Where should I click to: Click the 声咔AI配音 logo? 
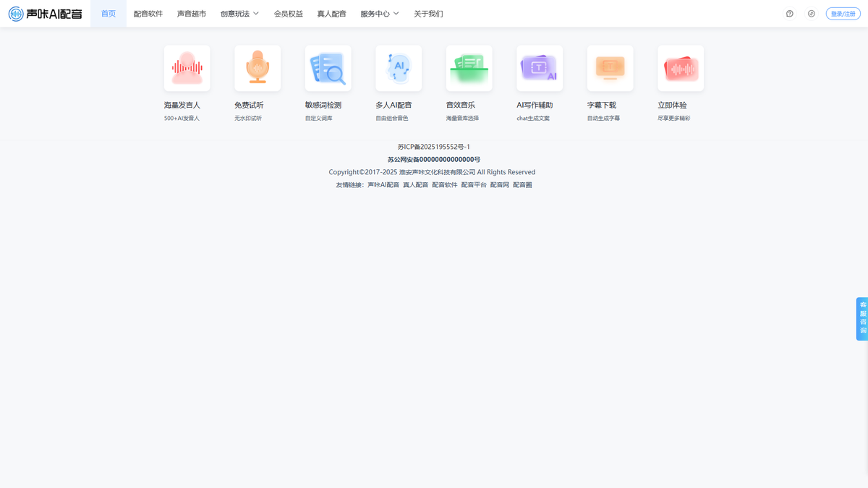(x=46, y=14)
